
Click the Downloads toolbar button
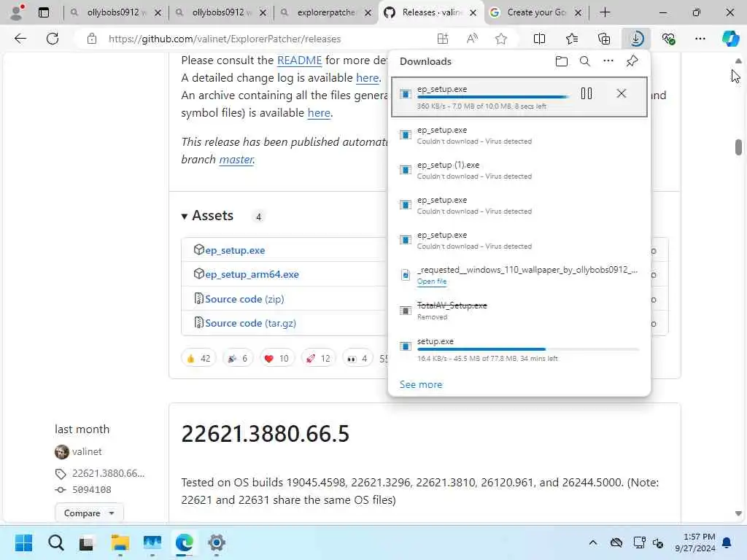click(636, 39)
